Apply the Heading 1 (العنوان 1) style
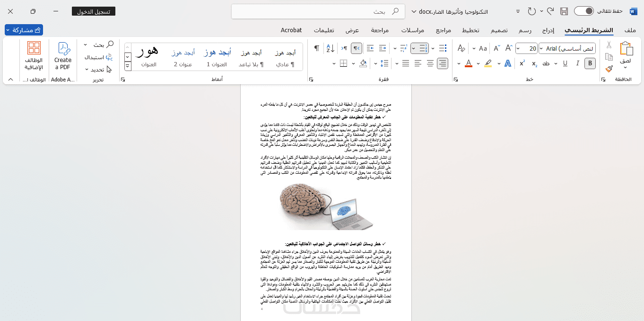644x321 pixels. (x=218, y=57)
